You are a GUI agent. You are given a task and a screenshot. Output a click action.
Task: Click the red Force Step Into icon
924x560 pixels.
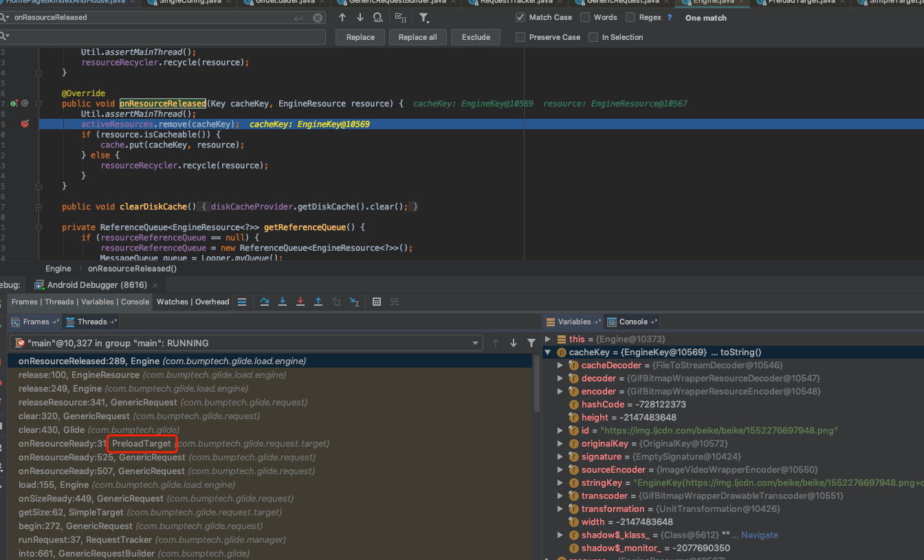point(300,302)
